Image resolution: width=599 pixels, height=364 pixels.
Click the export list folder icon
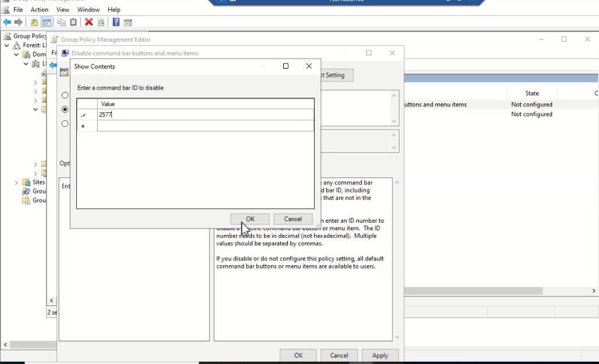click(33, 22)
